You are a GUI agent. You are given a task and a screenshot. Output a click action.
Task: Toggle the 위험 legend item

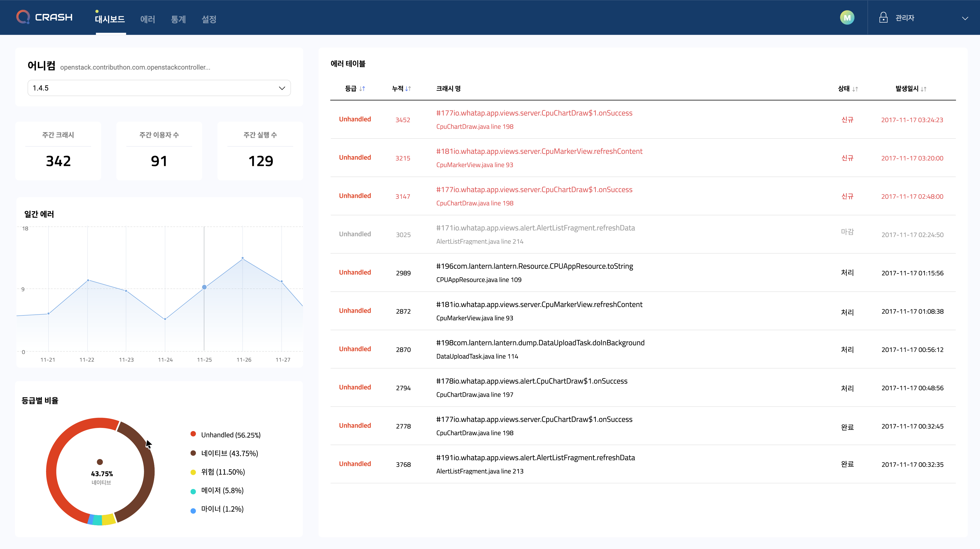coord(222,472)
